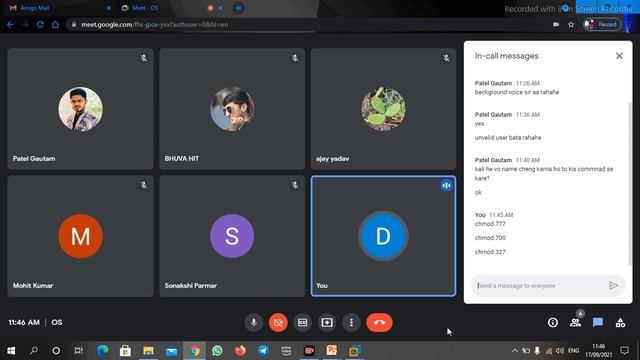
Task: Open the Windows Start menu
Action: 11,351
